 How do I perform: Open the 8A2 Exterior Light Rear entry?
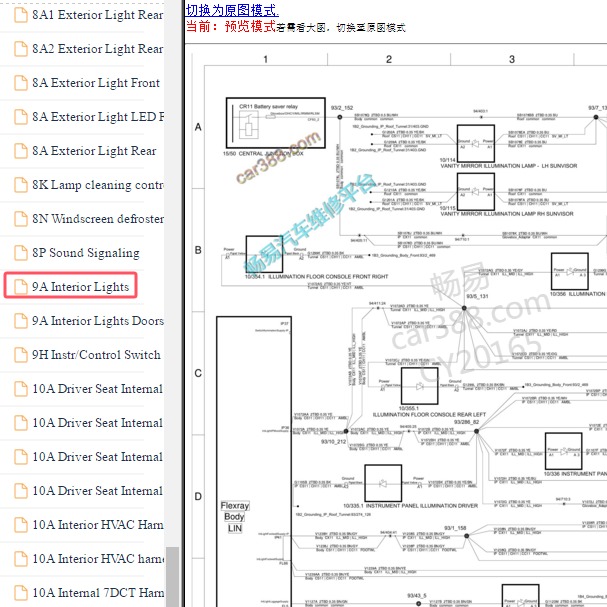click(x=98, y=49)
